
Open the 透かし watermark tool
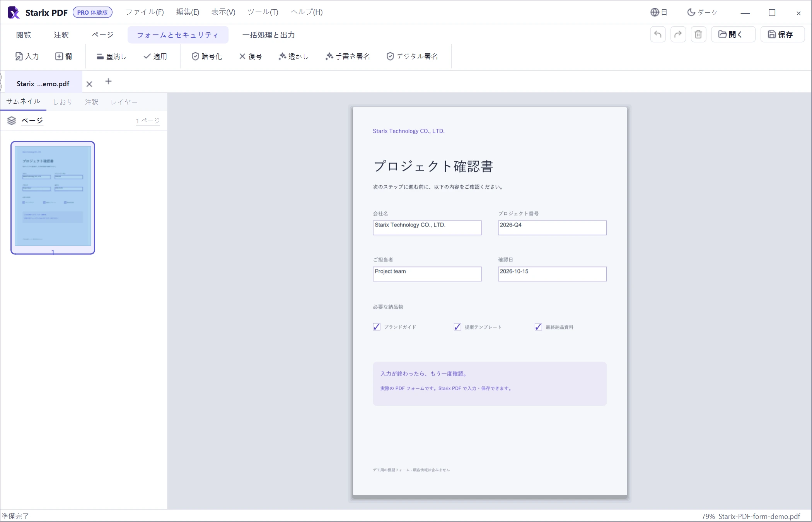click(x=293, y=56)
